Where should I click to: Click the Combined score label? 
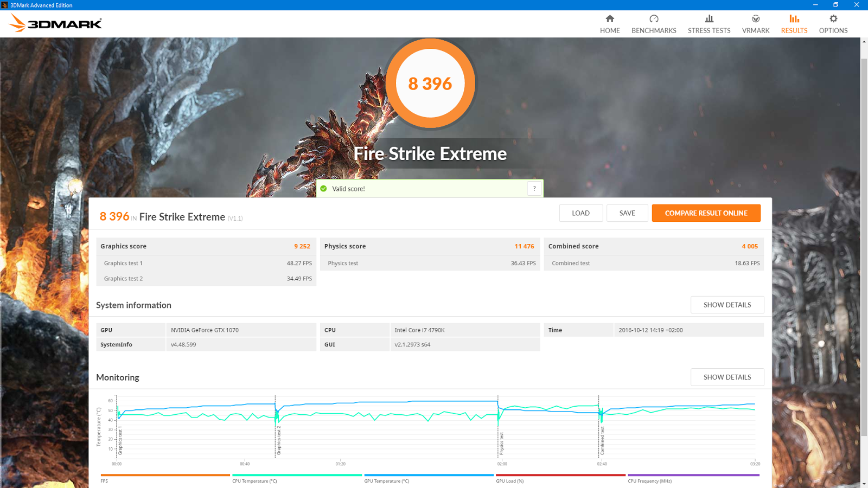pos(573,246)
